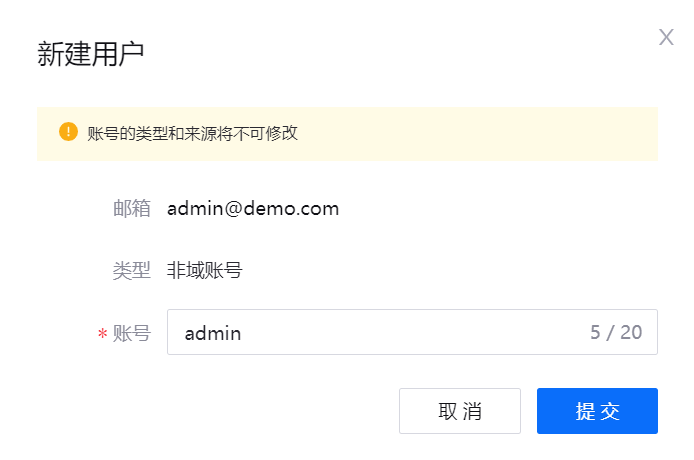Screen dimensions: 694x460
Task: Click the 账号 field label
Action: [x=131, y=333]
